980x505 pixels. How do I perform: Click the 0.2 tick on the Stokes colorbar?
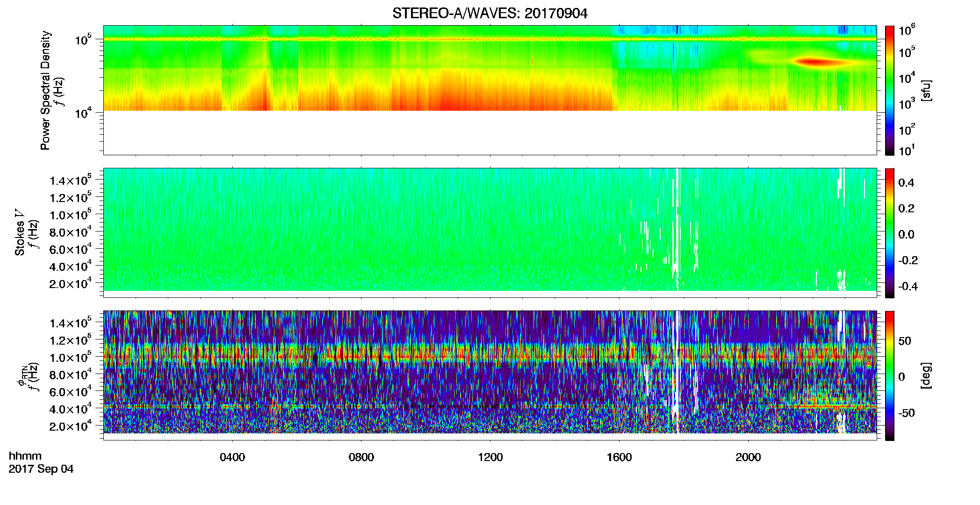[x=906, y=209]
